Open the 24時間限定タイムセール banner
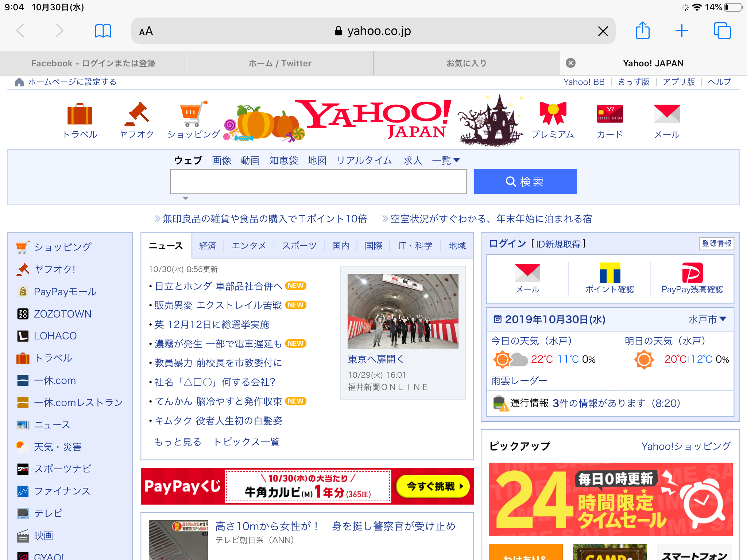 611,499
